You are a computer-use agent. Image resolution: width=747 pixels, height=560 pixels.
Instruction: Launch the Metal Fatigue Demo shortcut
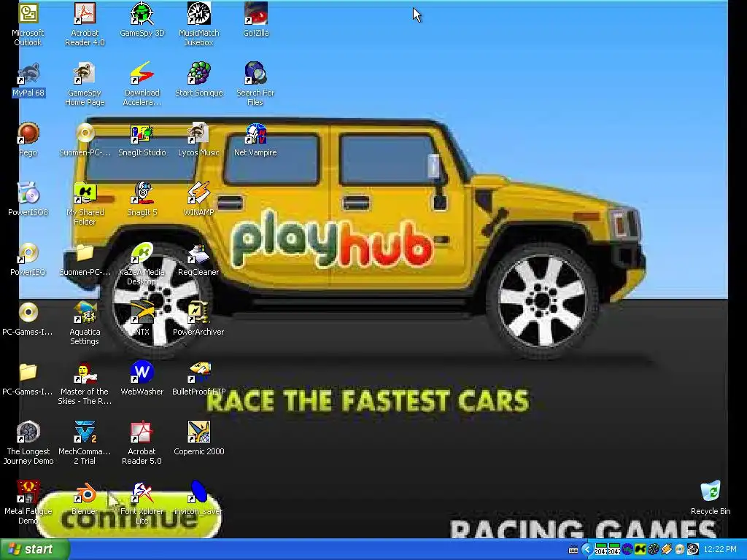click(28, 502)
